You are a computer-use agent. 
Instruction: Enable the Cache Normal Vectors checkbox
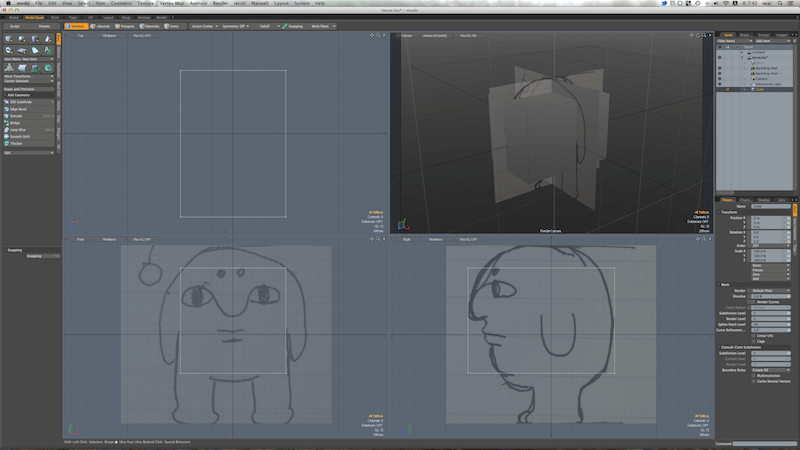[754, 381]
